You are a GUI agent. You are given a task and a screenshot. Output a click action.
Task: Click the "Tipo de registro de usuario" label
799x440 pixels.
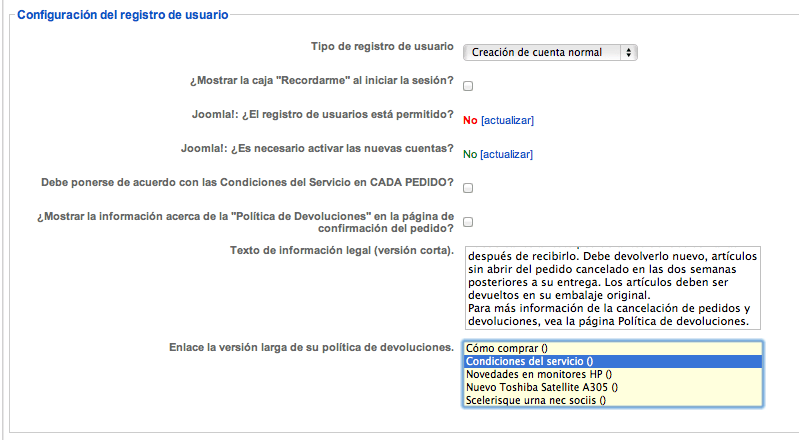(x=382, y=46)
